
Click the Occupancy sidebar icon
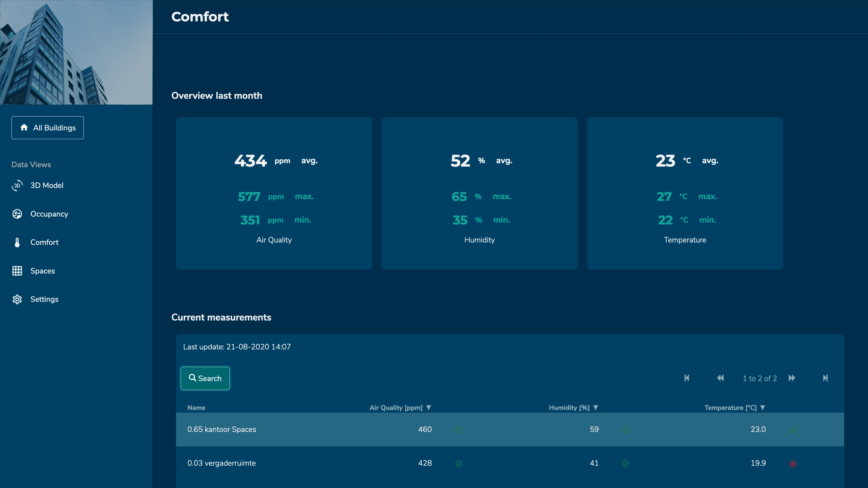point(17,214)
